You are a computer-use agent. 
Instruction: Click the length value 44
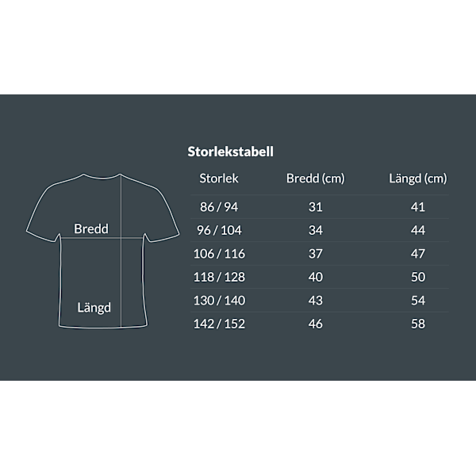coord(418,230)
